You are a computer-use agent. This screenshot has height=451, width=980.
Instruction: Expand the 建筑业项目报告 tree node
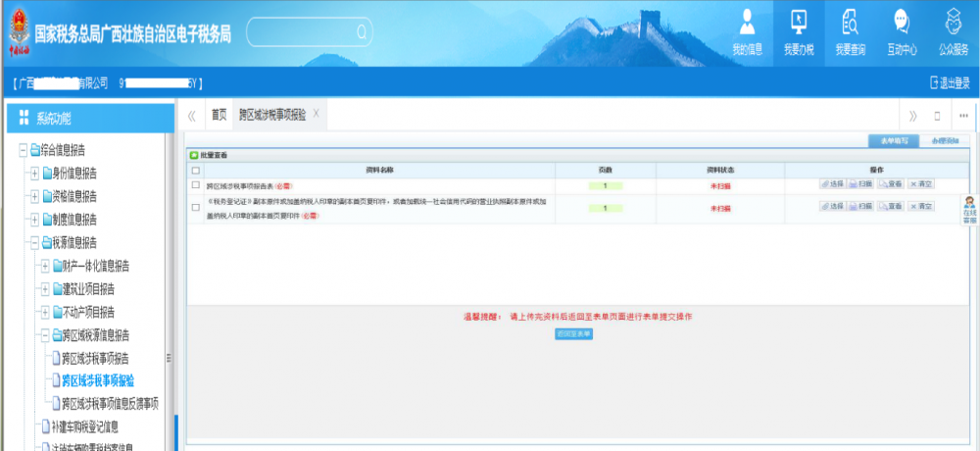pyautogui.click(x=45, y=288)
